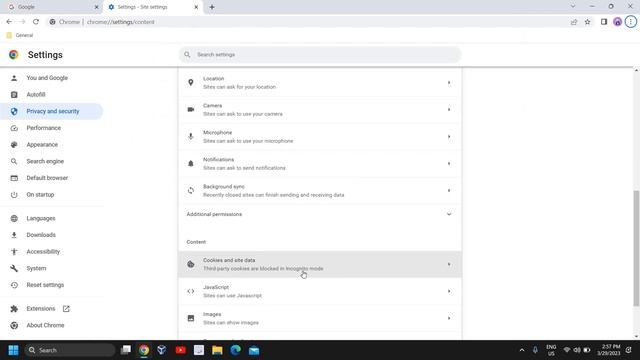The width and height of the screenshot is (640, 360).
Task: Select Appearance in sidebar
Action: 42,144
